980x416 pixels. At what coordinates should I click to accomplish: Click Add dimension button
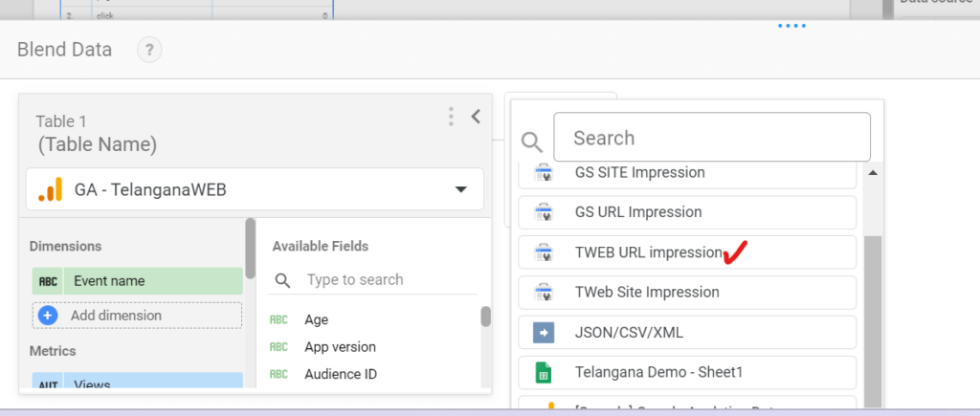[x=138, y=316]
